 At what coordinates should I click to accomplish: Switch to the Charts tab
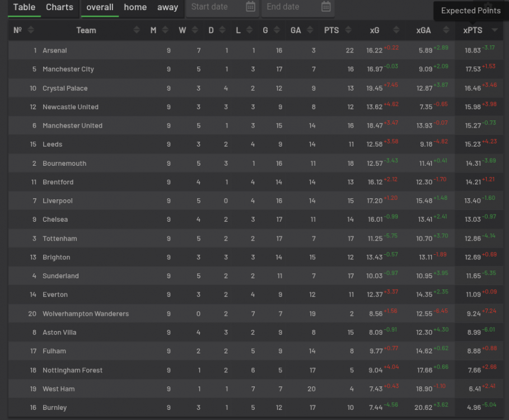click(x=59, y=7)
